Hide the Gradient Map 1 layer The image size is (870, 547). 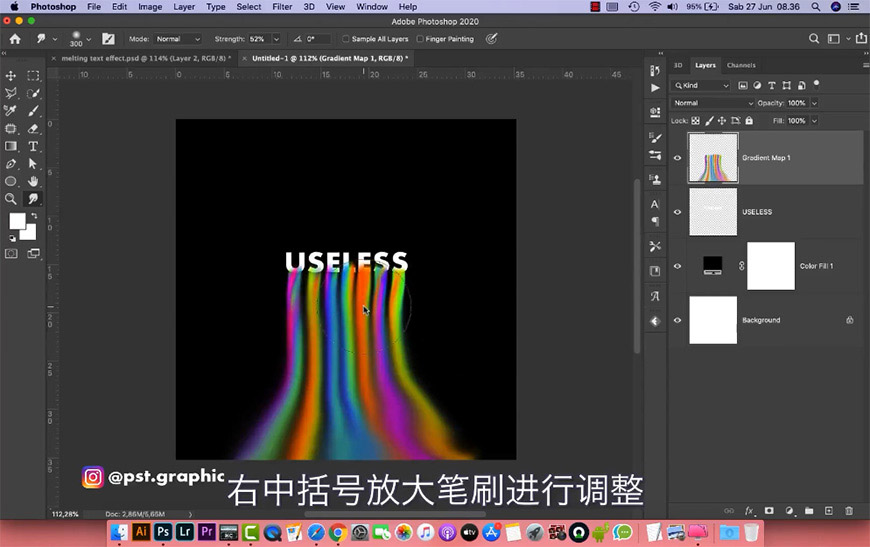677,158
